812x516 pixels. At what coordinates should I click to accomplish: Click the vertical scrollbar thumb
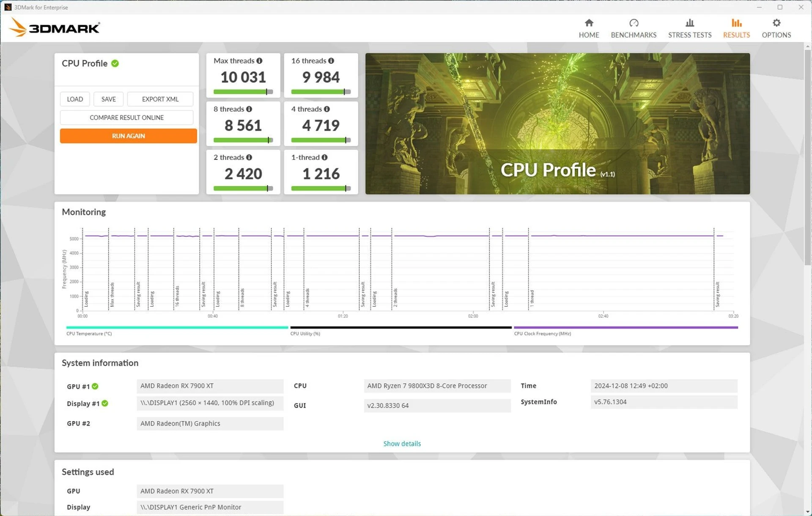[x=807, y=157]
